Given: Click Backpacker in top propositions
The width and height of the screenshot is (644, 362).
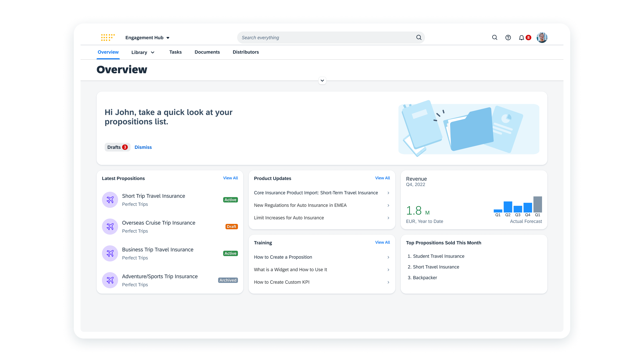Looking at the screenshot, I should pos(425,278).
